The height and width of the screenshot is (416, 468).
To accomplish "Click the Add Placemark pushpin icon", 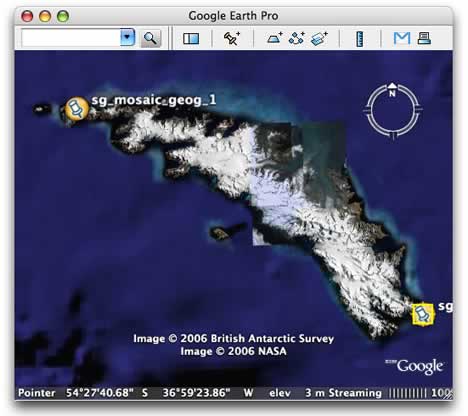I will 232,38.
